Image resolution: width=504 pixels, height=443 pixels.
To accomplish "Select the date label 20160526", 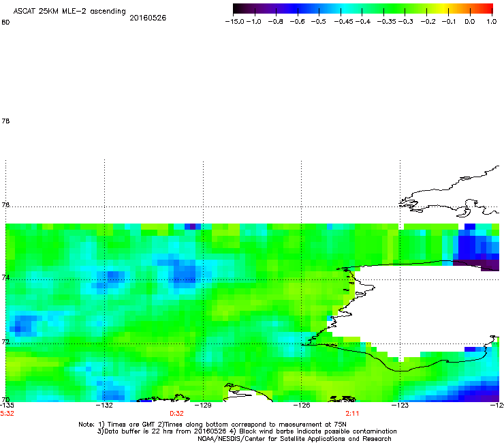I will 148,18.
